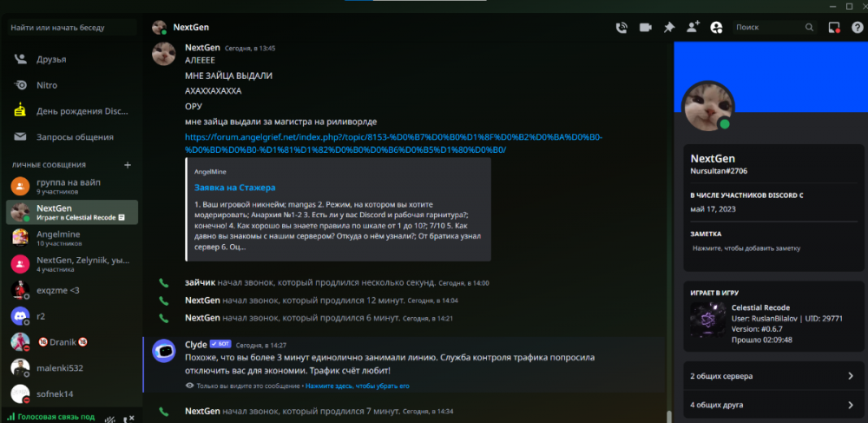
Task: Open 'Заявка на Стажера' embed title link
Action: coord(234,188)
